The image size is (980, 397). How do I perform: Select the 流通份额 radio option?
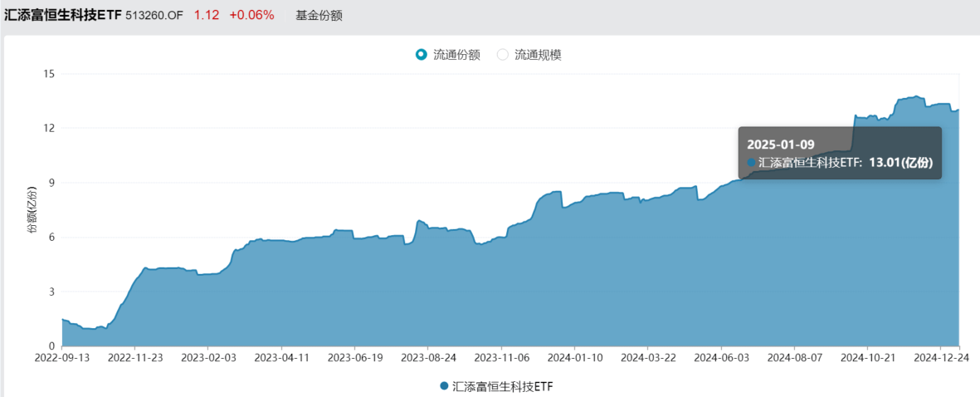pos(447,54)
